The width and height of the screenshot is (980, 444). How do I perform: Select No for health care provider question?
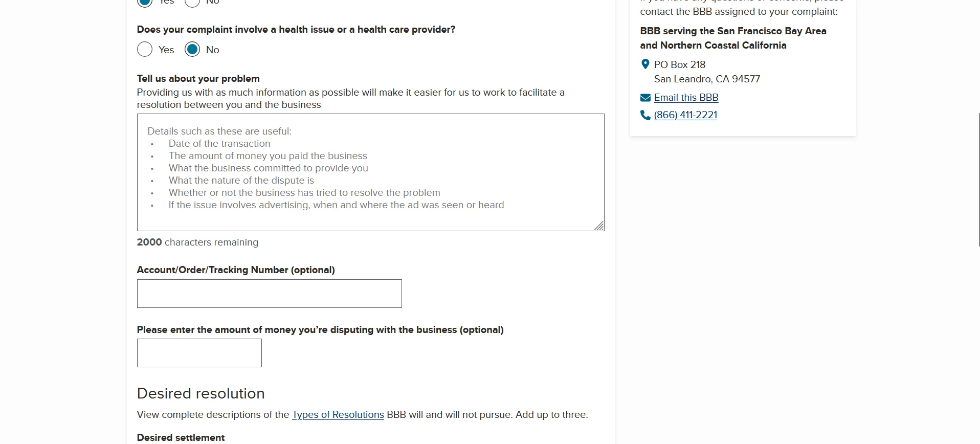tap(192, 50)
